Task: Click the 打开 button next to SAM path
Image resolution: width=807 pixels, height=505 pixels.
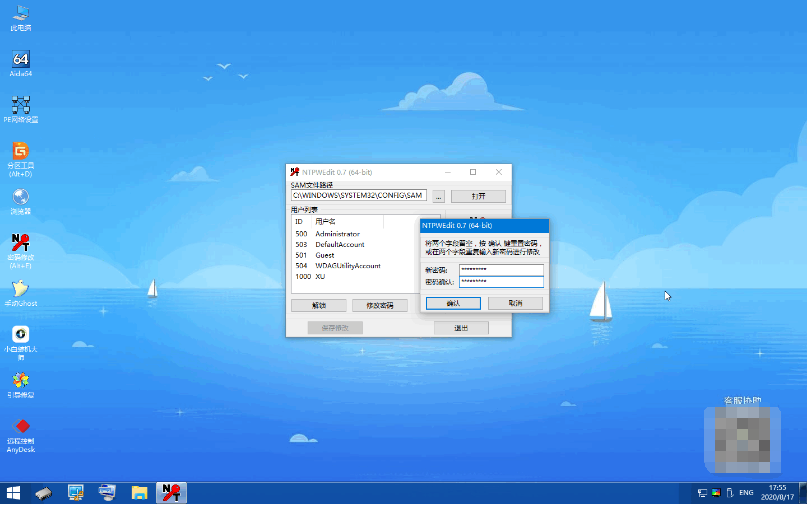Action: (477, 196)
